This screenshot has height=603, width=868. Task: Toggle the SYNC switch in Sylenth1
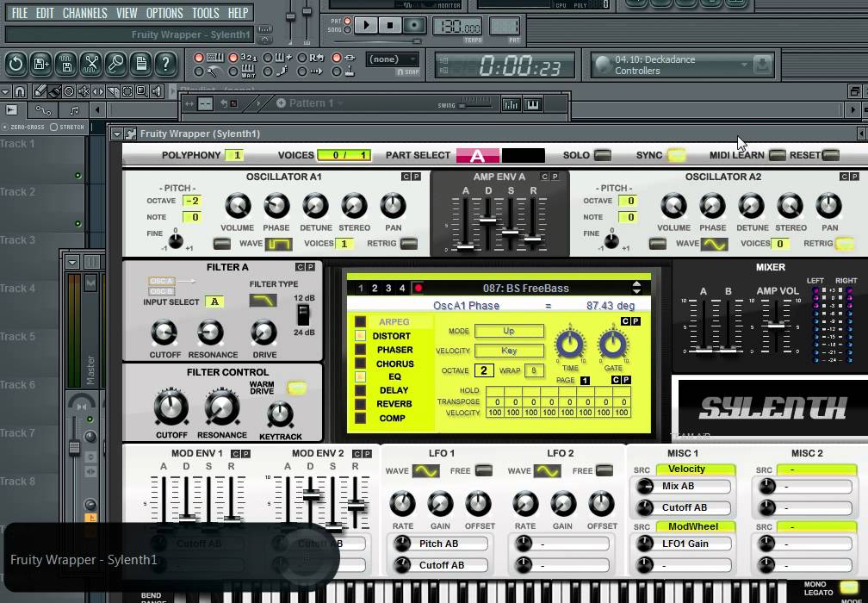point(676,155)
